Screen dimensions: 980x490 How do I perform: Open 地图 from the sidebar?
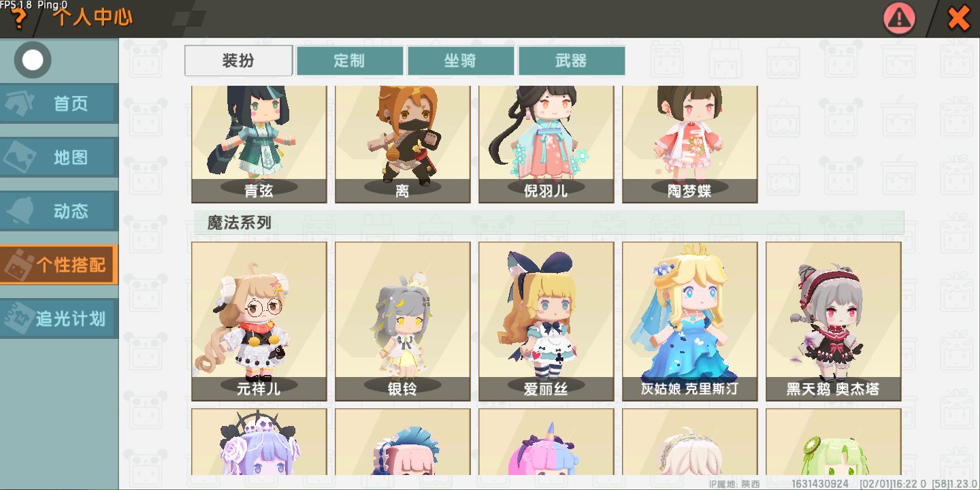tap(59, 157)
